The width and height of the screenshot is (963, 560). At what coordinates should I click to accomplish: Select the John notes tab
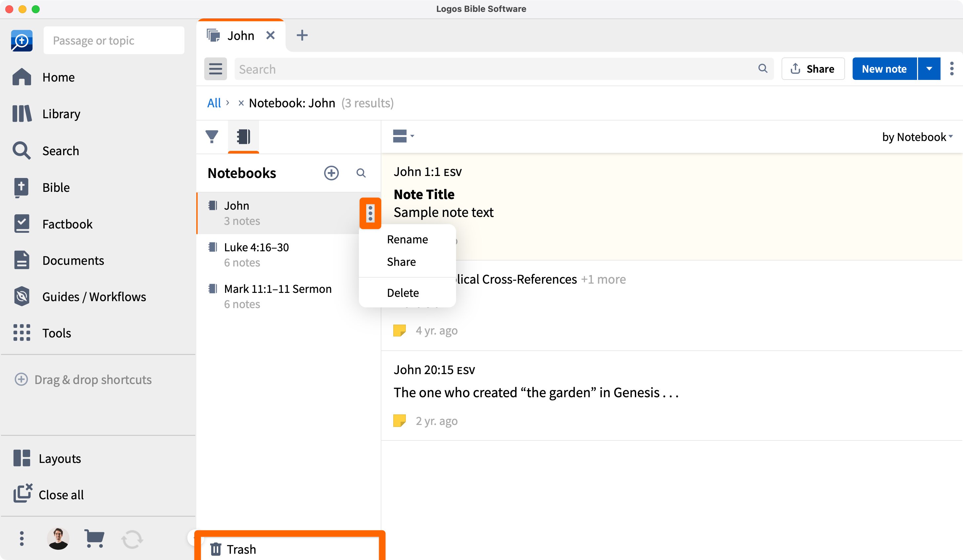coord(241,36)
